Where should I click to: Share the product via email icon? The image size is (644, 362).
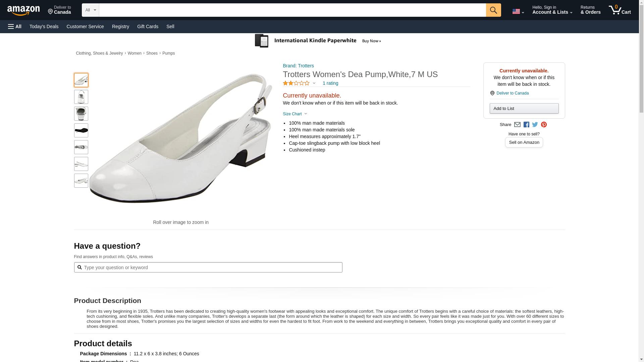pyautogui.click(x=517, y=125)
